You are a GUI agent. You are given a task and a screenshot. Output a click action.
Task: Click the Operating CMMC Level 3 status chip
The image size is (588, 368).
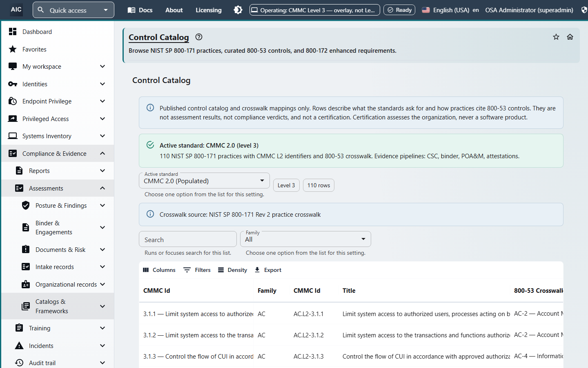[x=315, y=10]
